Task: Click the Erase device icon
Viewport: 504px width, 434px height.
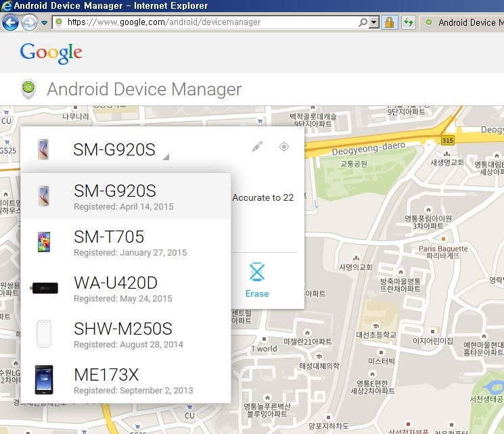Action: point(257,272)
